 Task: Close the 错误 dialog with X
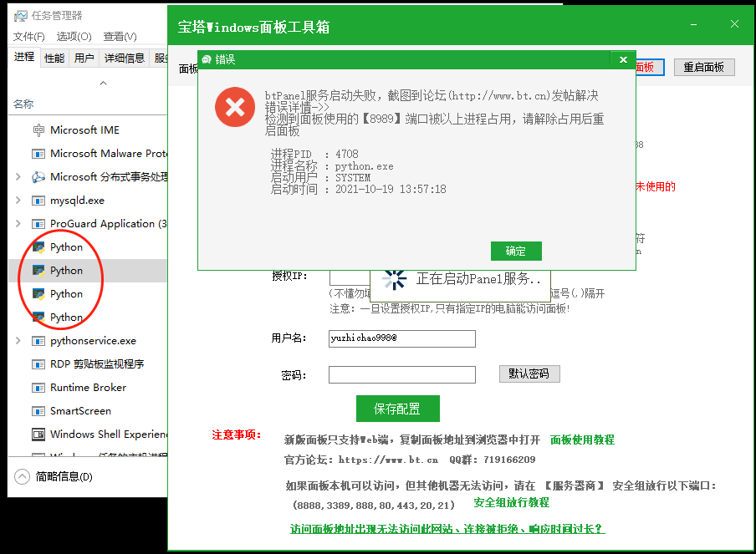click(623, 59)
